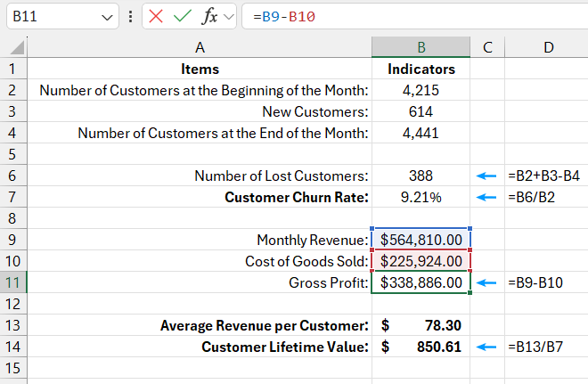Select the formula text =B6/B2
Image resolution: width=588 pixels, height=384 pixels.
[531, 197]
